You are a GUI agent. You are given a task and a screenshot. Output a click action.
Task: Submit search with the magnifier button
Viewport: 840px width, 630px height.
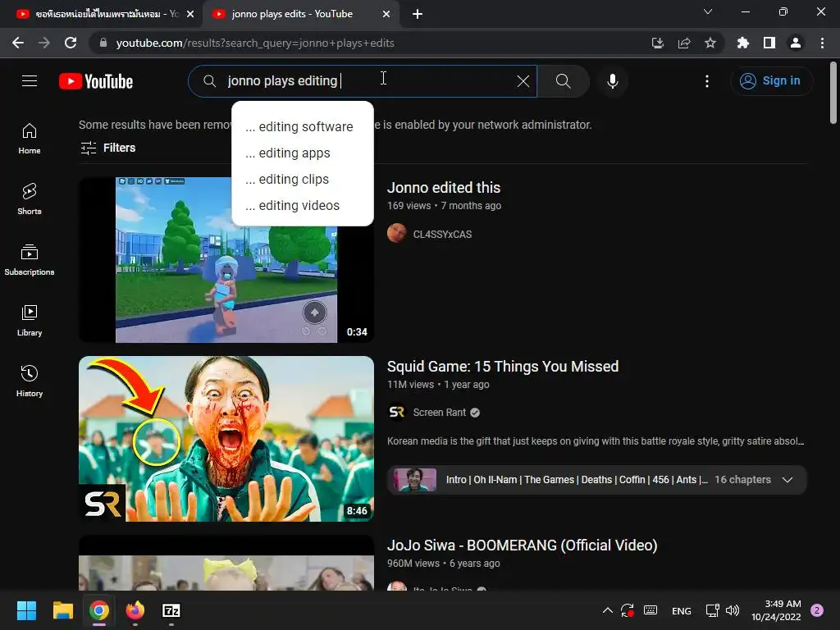pos(563,81)
